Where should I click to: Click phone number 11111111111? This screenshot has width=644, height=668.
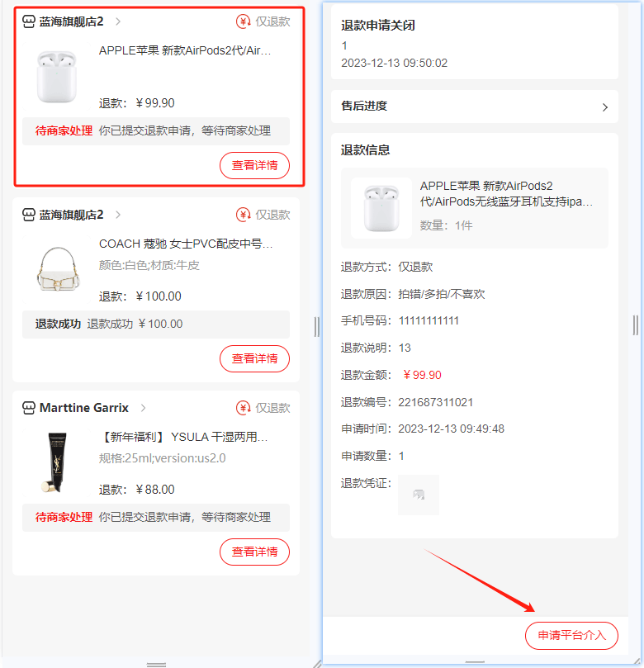(x=429, y=321)
